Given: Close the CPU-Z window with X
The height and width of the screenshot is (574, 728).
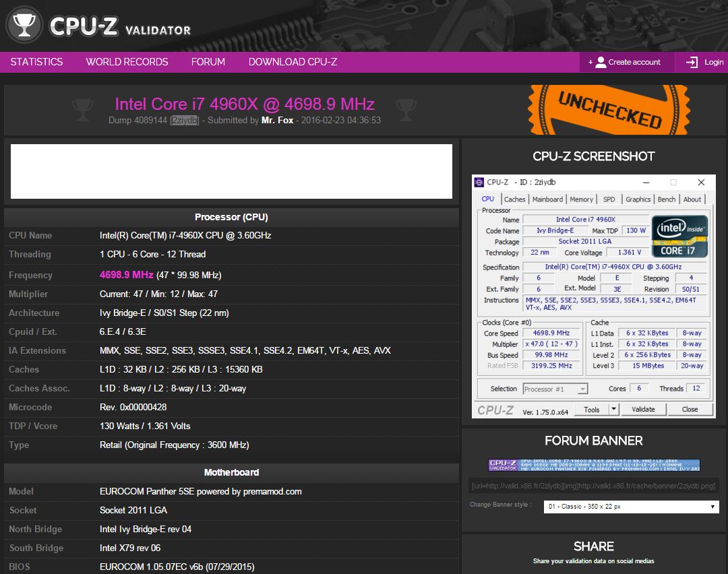Looking at the screenshot, I should click(701, 183).
